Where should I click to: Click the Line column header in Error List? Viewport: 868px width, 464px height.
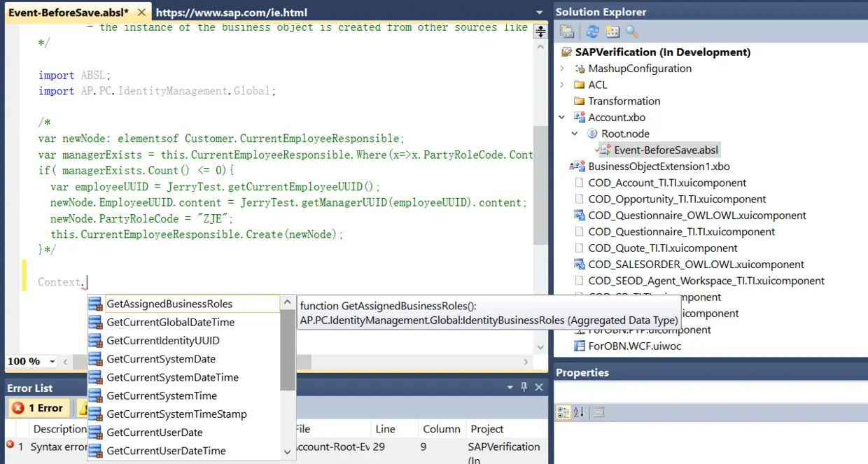click(x=385, y=429)
